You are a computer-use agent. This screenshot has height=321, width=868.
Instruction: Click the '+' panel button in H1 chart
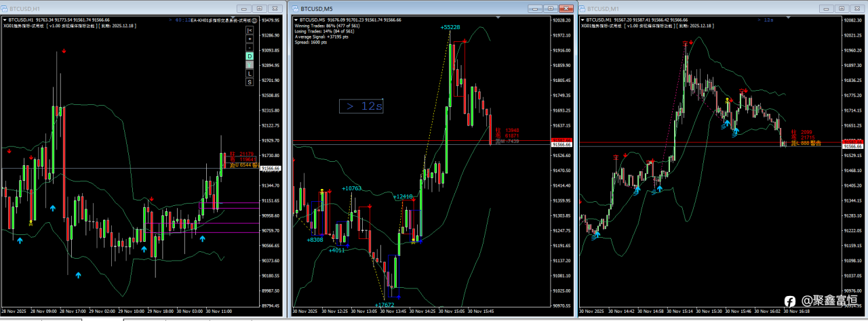(250, 39)
